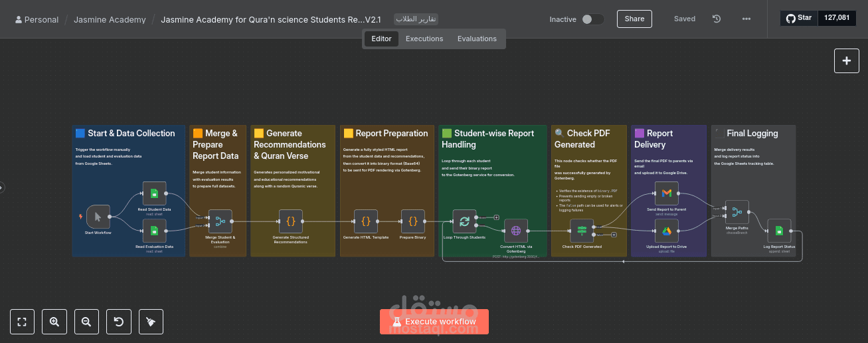Toggle the workflow Inactive switch

click(593, 19)
